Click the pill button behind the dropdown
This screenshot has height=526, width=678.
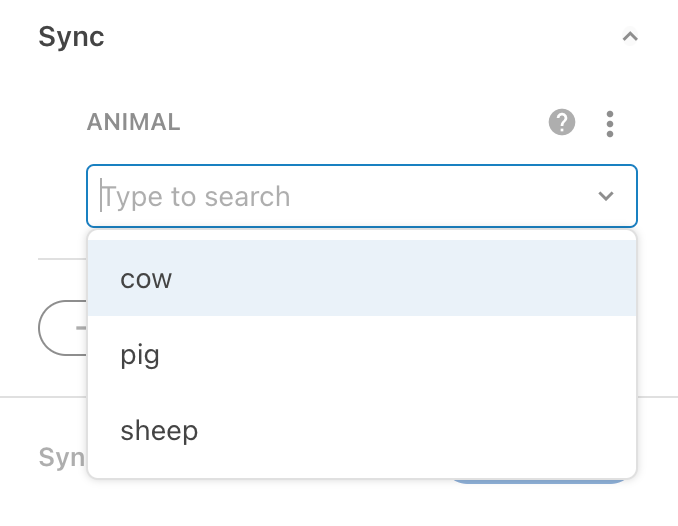(61, 327)
